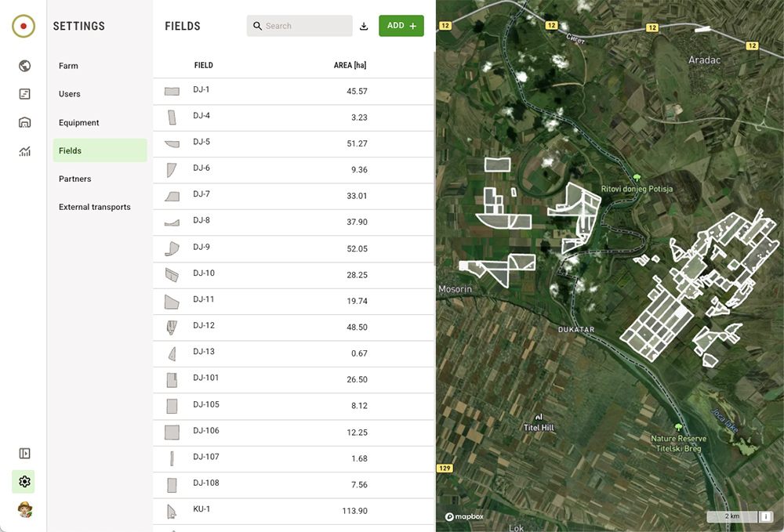Click the 113.90 area value
The width and height of the screenshot is (784, 532).
354,511
